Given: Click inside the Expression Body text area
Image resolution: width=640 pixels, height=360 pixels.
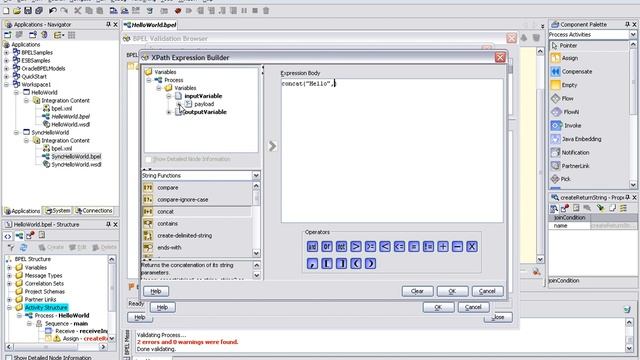Looking at the screenshot, I should coord(392,151).
